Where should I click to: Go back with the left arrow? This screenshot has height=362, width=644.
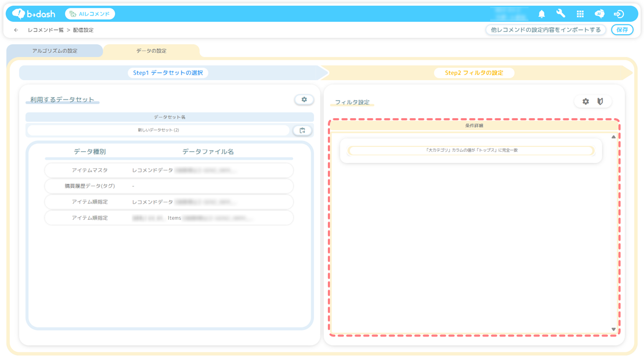click(x=16, y=30)
